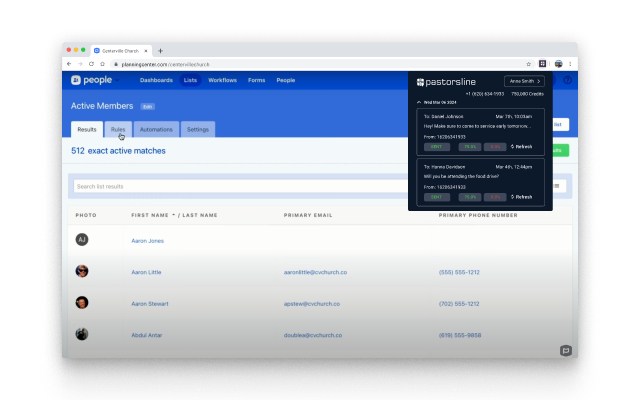This screenshot has width=640, height=400.
Task: Switch to the Settings tab
Action: coord(198,129)
